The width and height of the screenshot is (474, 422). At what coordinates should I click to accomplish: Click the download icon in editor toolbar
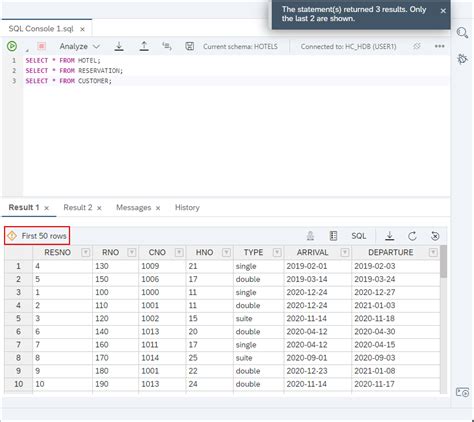click(119, 46)
